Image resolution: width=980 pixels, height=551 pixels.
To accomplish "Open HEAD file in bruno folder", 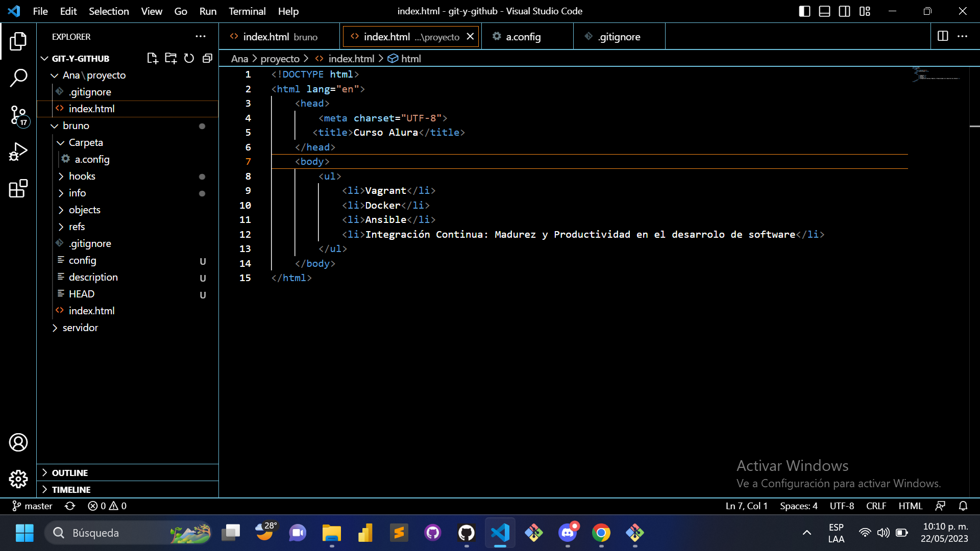I will click(x=128, y=294).
